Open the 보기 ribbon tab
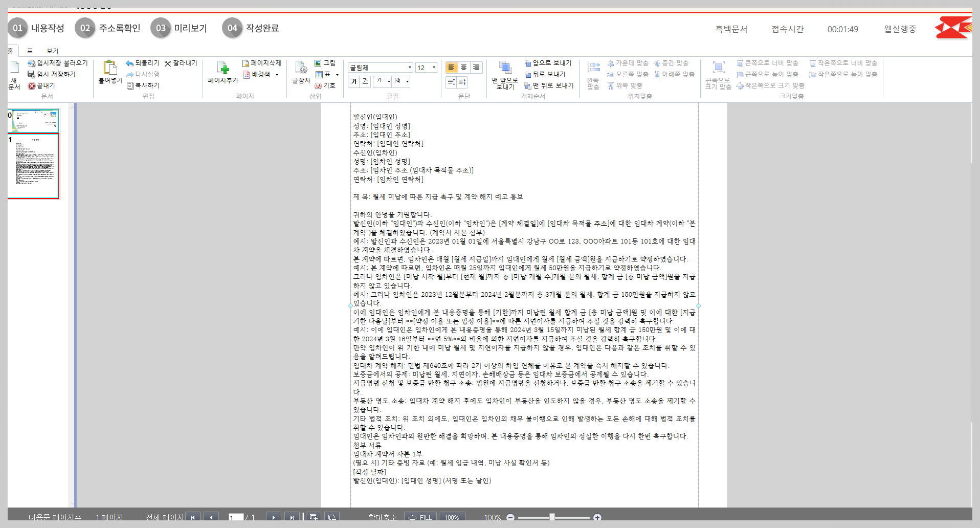Image resolution: width=980 pixels, height=528 pixels. point(51,51)
